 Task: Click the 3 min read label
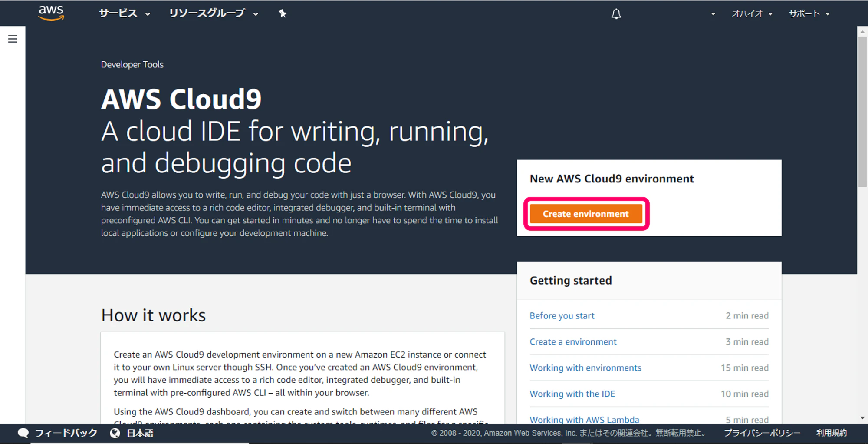point(747,342)
